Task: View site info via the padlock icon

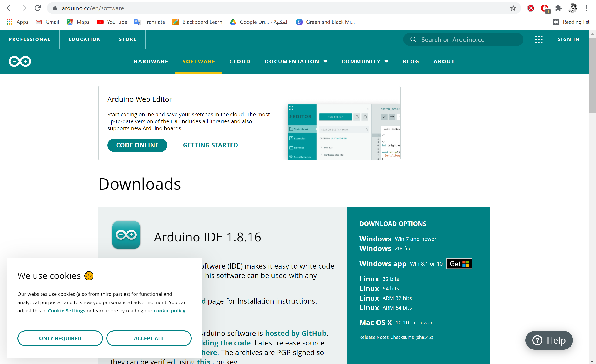Action: point(55,8)
